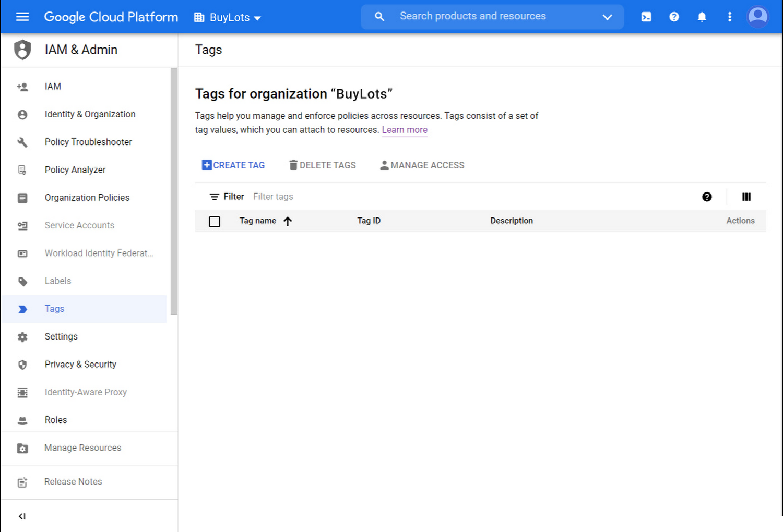Click the Identity-Aware Proxy icon
The width and height of the screenshot is (783, 532).
[22, 392]
